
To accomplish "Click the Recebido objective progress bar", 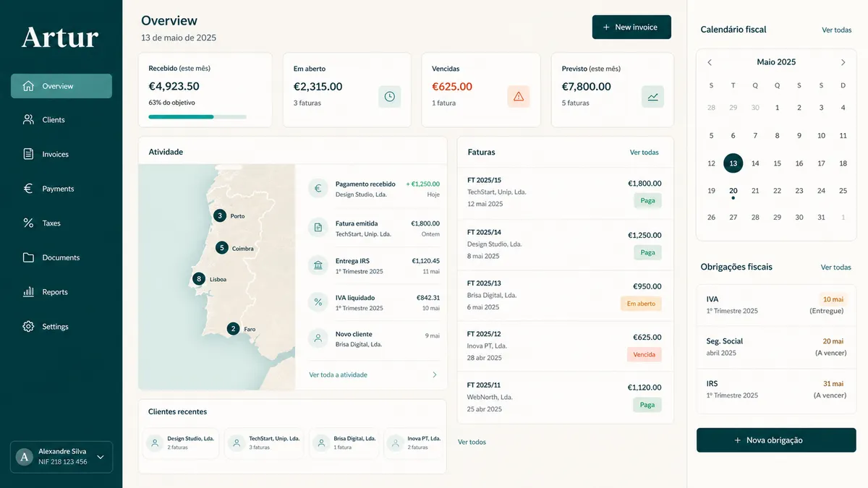I will (197, 116).
